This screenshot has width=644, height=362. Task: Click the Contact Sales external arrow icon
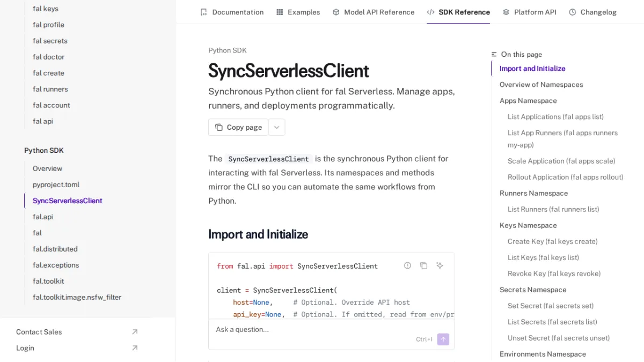click(135, 332)
